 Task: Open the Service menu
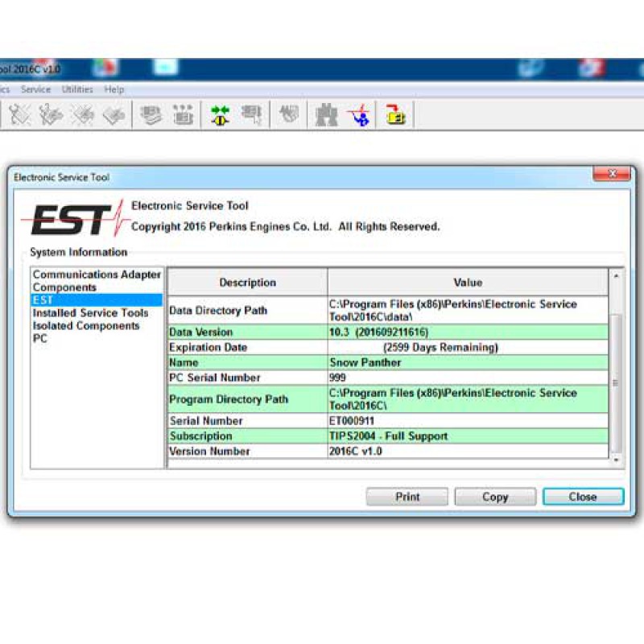(x=35, y=89)
